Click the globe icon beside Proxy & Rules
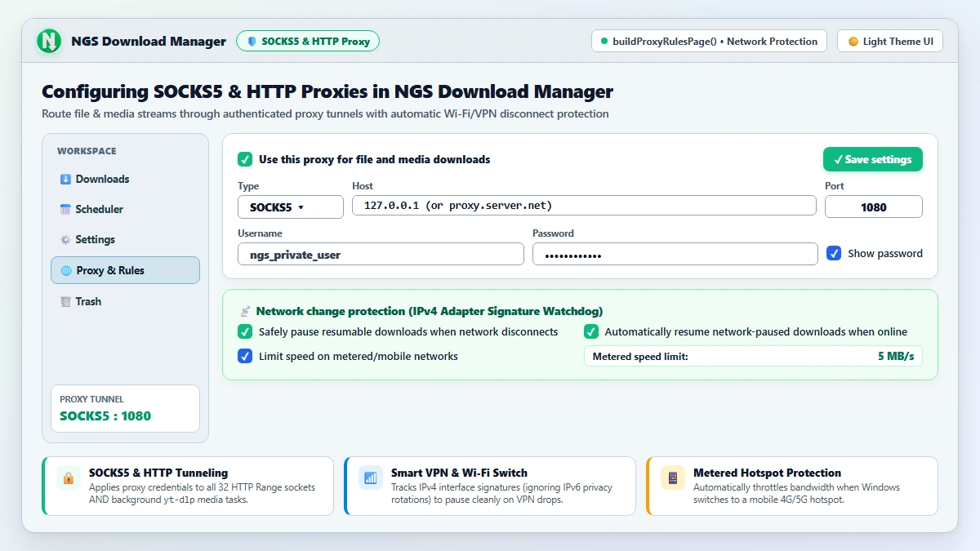The image size is (980, 551). [66, 270]
